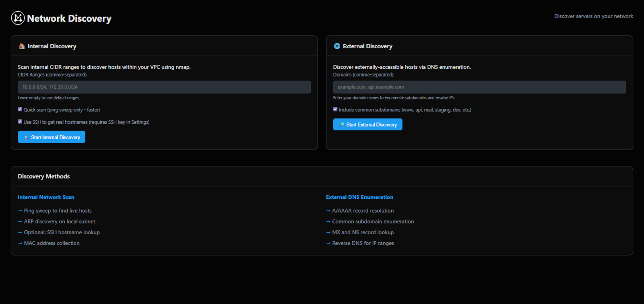This screenshot has width=644, height=304.
Task: Click magnifier icon inside Start Internal Discovery
Action: 26,137
